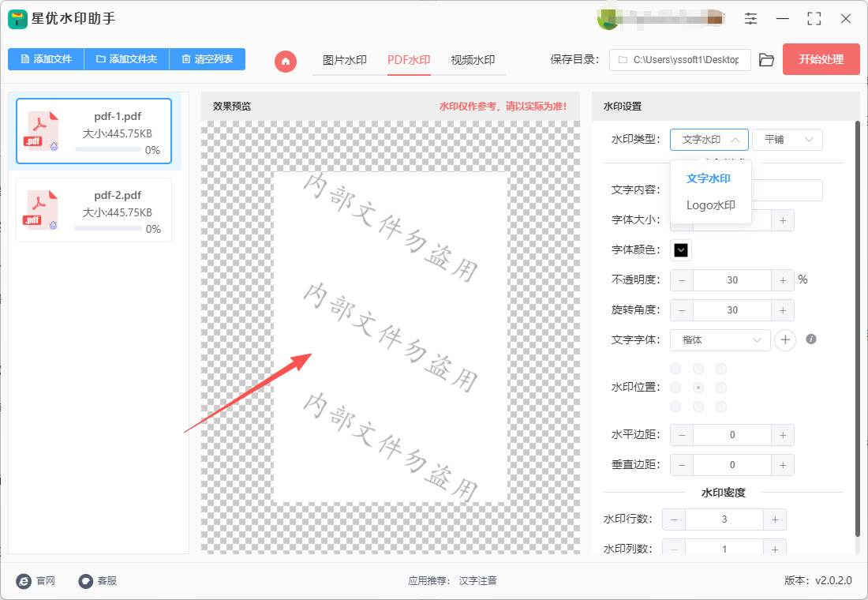
Task: Collapse the 水印类型 文字水印 dropdown
Action: [709, 140]
